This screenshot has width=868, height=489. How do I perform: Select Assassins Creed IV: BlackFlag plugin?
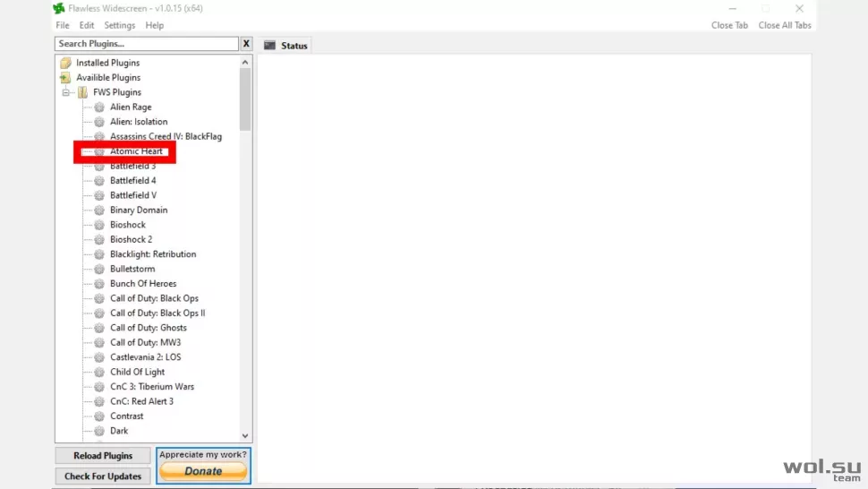point(166,136)
